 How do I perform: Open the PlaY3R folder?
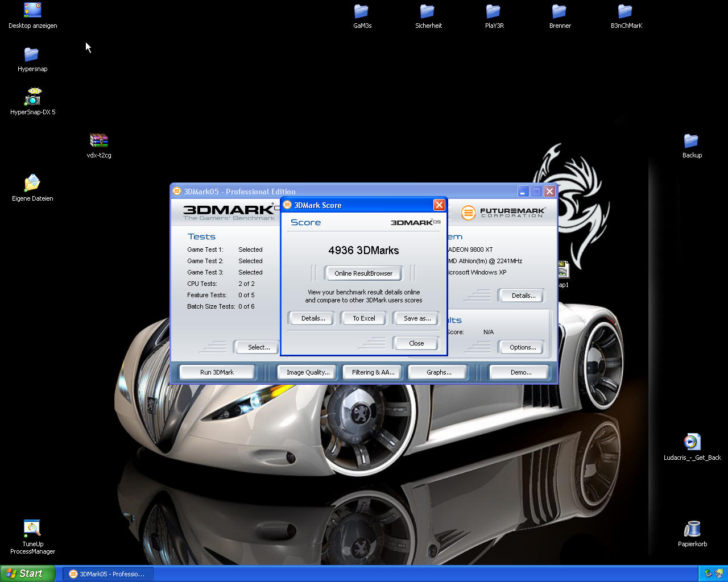point(494,11)
